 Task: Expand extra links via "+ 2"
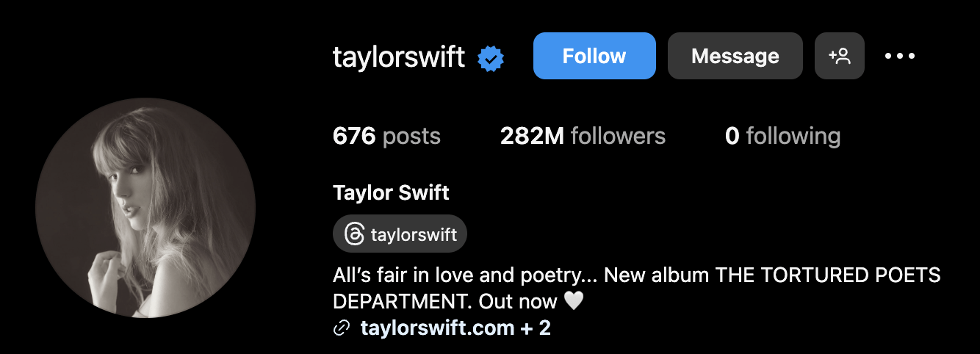536,328
